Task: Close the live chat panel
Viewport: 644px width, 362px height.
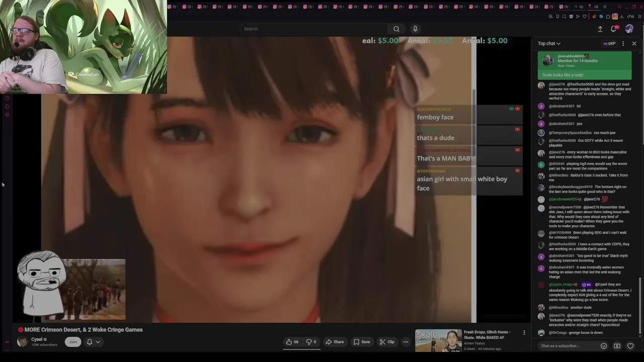Action: 634,44
